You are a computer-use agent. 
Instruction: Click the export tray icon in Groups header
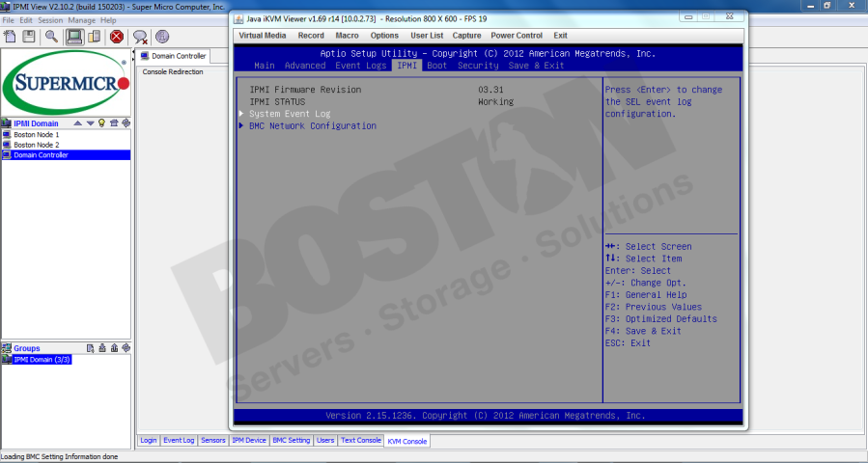(114, 348)
